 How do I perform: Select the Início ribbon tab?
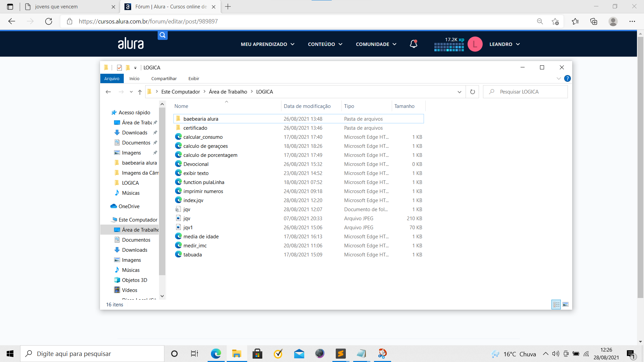tap(134, 78)
